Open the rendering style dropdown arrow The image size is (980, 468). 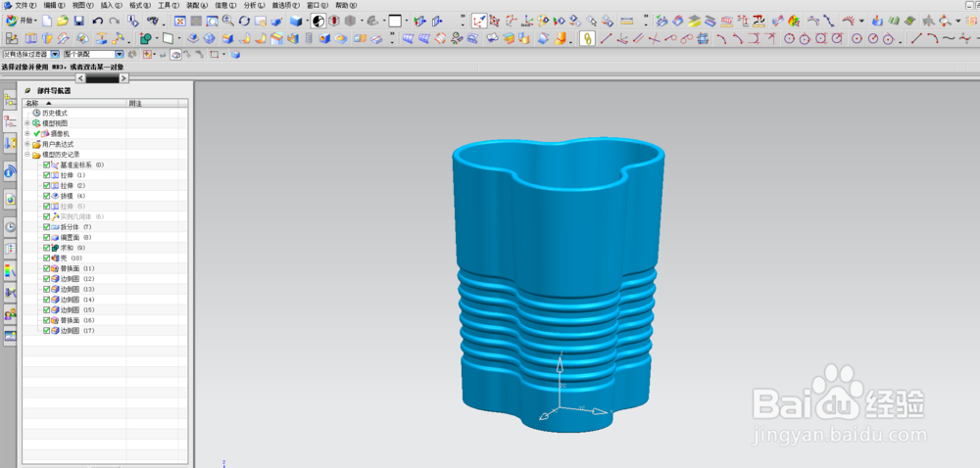tap(307, 22)
